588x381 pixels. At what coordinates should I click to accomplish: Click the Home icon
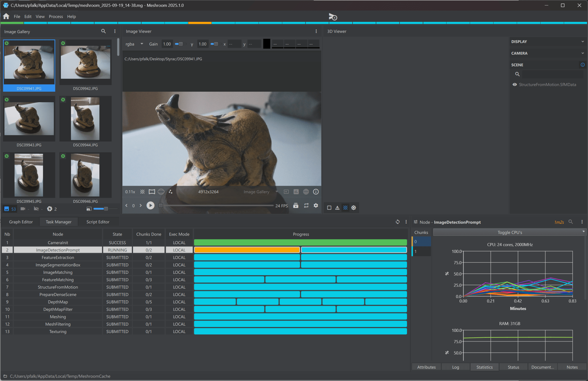[x=6, y=16]
